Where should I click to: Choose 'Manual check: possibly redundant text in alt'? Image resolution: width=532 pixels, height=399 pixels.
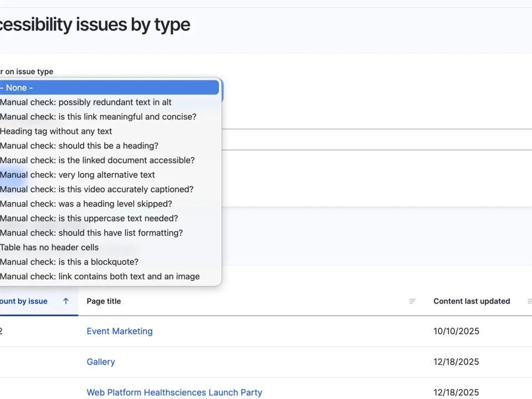(x=86, y=102)
